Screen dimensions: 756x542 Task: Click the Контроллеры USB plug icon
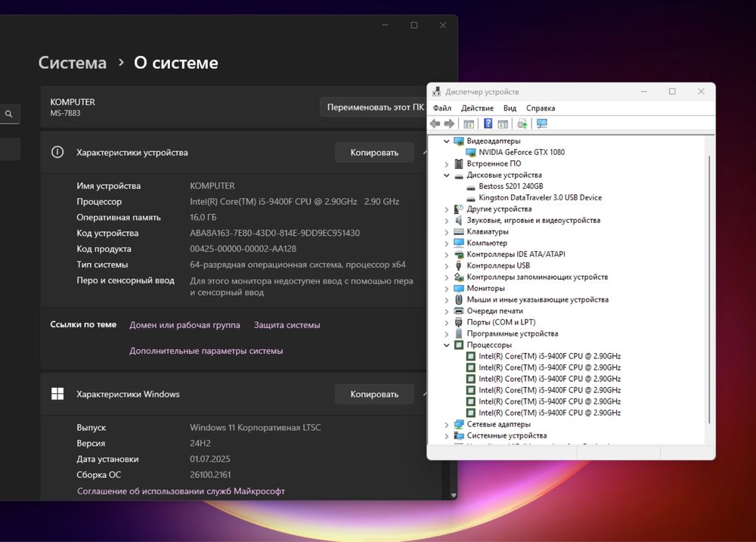(x=459, y=265)
